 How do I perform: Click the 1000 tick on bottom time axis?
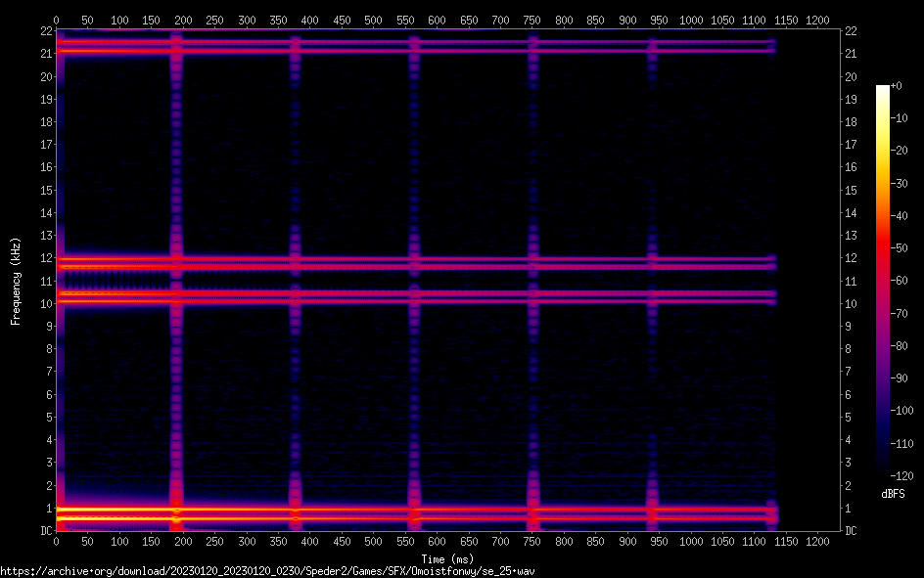click(691, 542)
